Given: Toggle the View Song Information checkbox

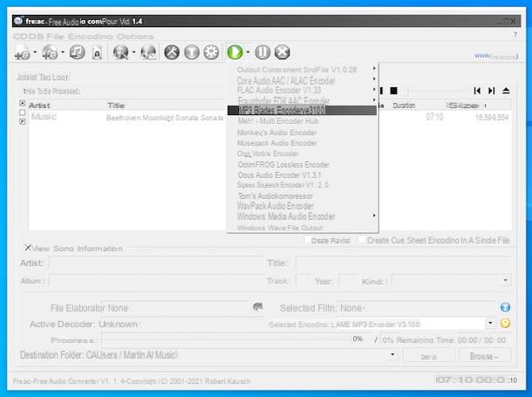Looking at the screenshot, I should click(28, 248).
